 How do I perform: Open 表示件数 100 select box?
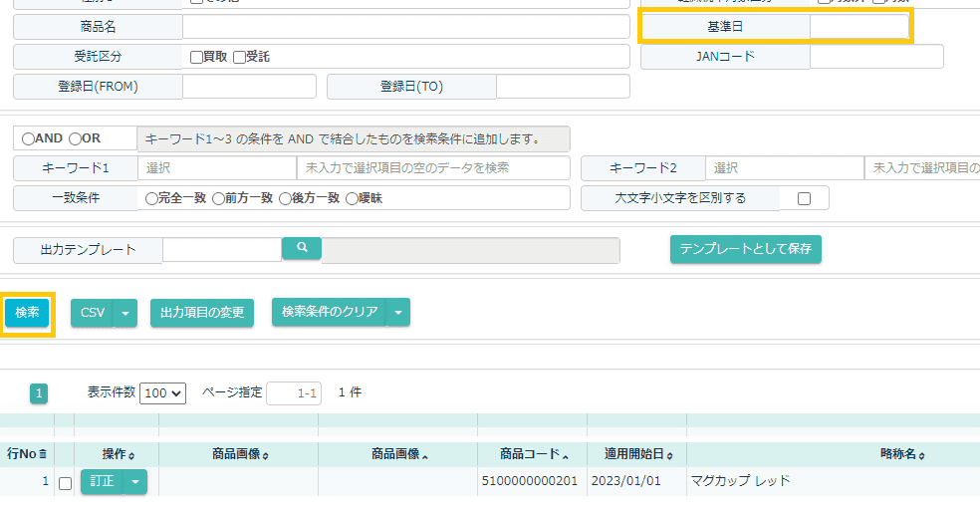pos(162,392)
